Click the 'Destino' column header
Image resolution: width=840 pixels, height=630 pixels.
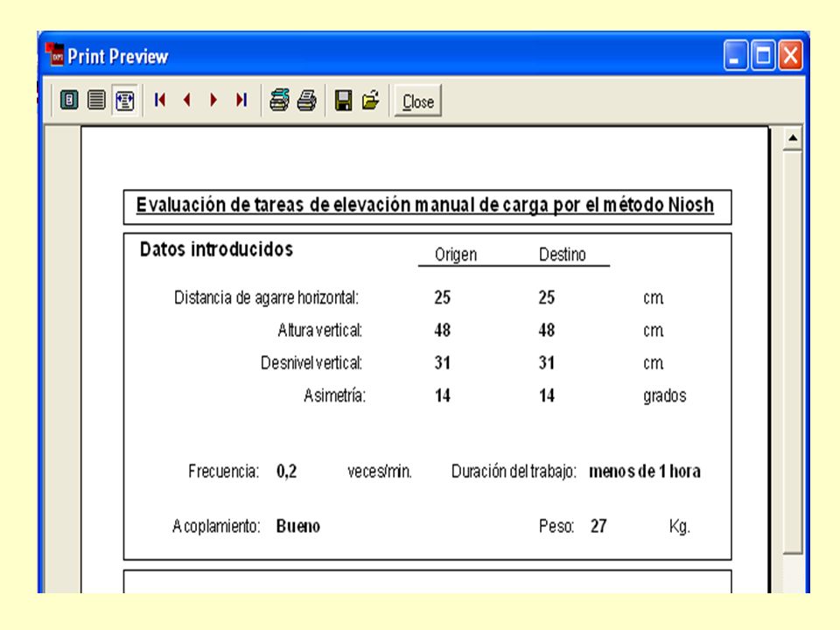pyautogui.click(x=563, y=255)
